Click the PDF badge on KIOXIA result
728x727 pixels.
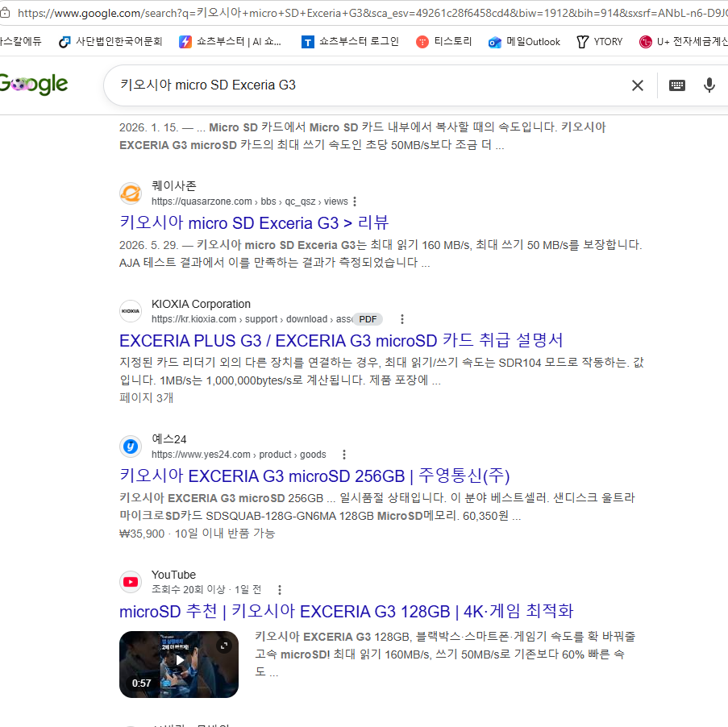(368, 319)
